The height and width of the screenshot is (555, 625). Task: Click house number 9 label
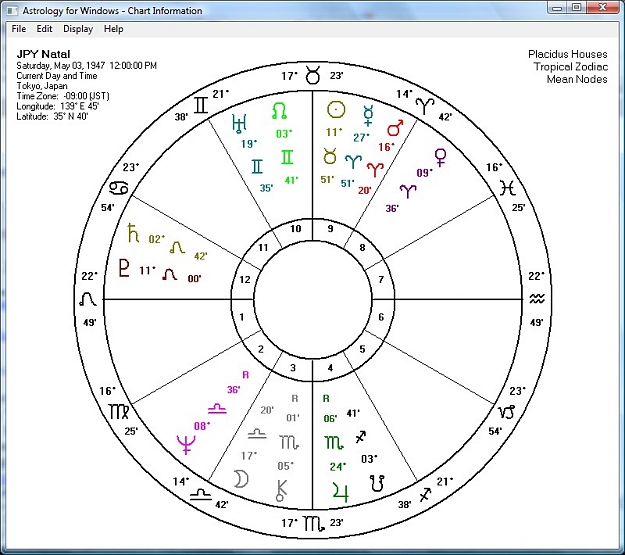330,228
